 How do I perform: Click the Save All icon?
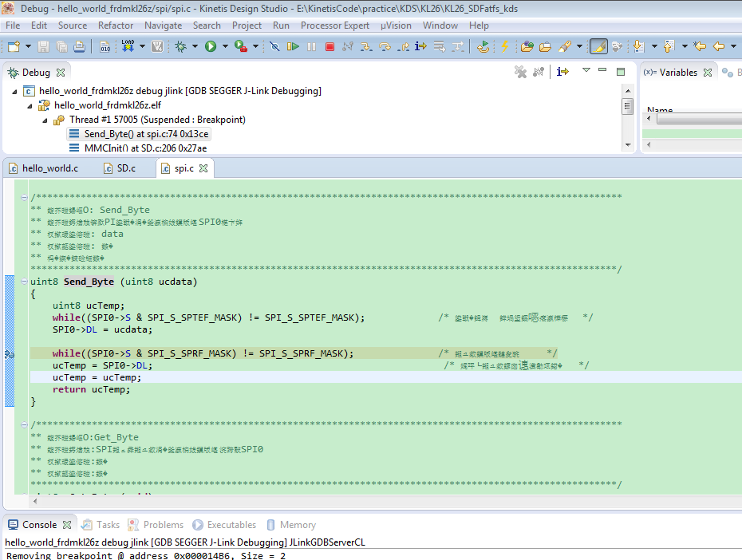(x=61, y=46)
